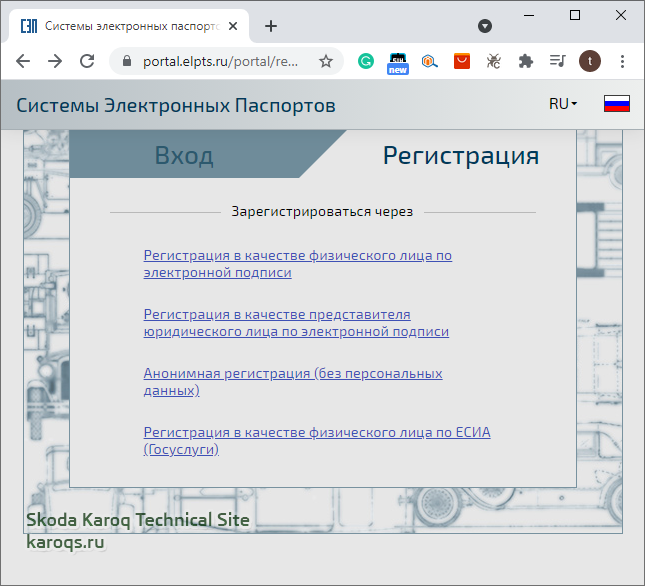Click the Russian flag icon
645x586 pixels.
[616, 104]
